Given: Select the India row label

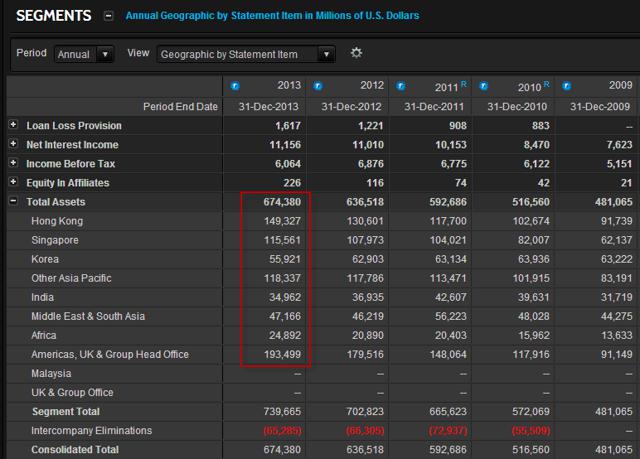Looking at the screenshot, I should coord(42,297).
